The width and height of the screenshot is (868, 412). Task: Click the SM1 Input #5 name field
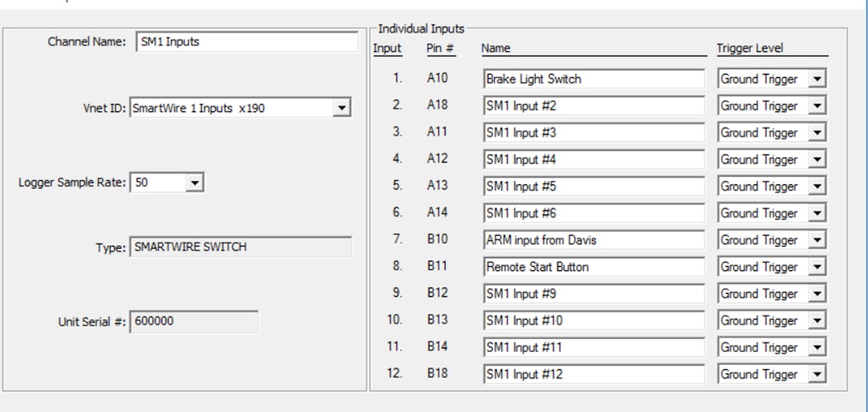(593, 186)
